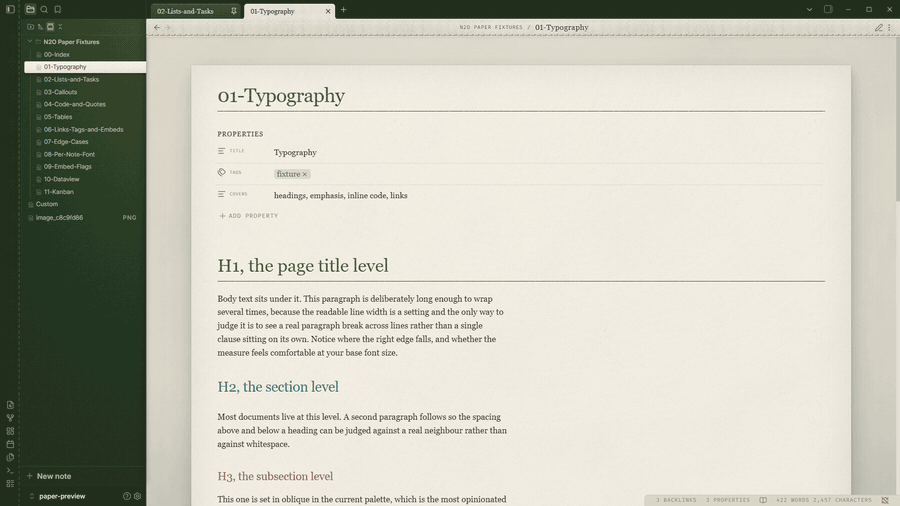Close the 01-Typography tab

[x=328, y=11]
